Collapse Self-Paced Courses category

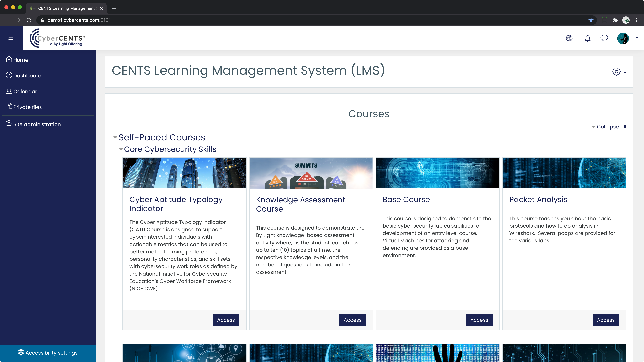[115, 137]
